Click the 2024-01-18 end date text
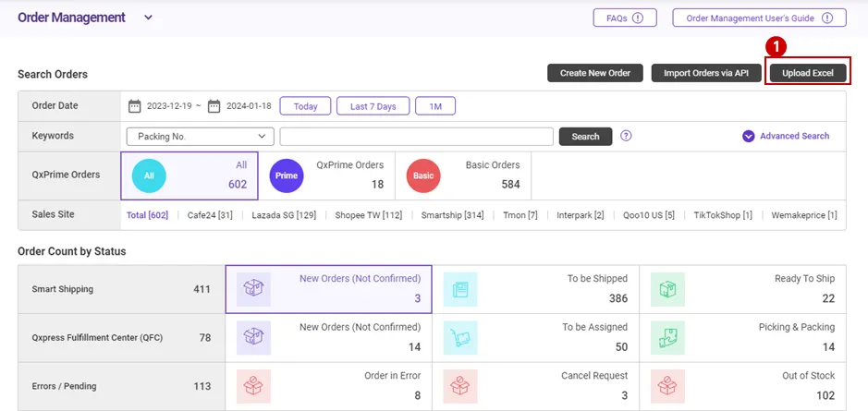 (249, 105)
